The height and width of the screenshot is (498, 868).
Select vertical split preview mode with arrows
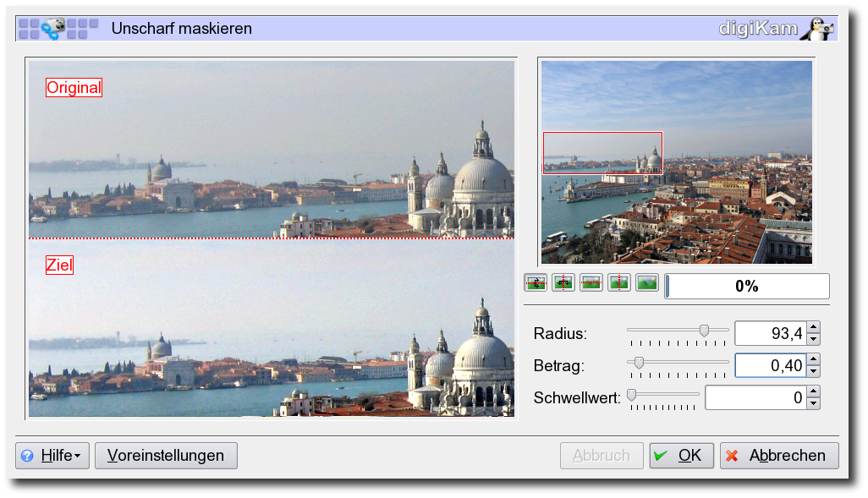coord(563,283)
